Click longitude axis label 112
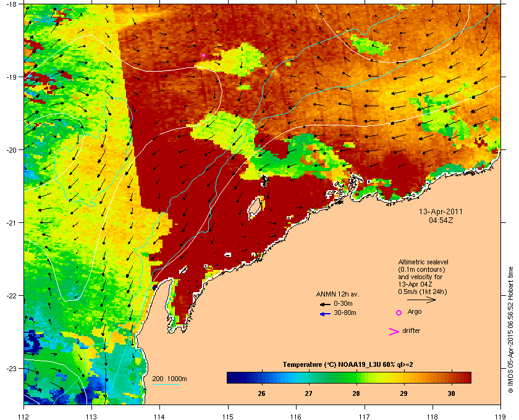The width and height of the screenshot is (519, 420). (x=24, y=416)
